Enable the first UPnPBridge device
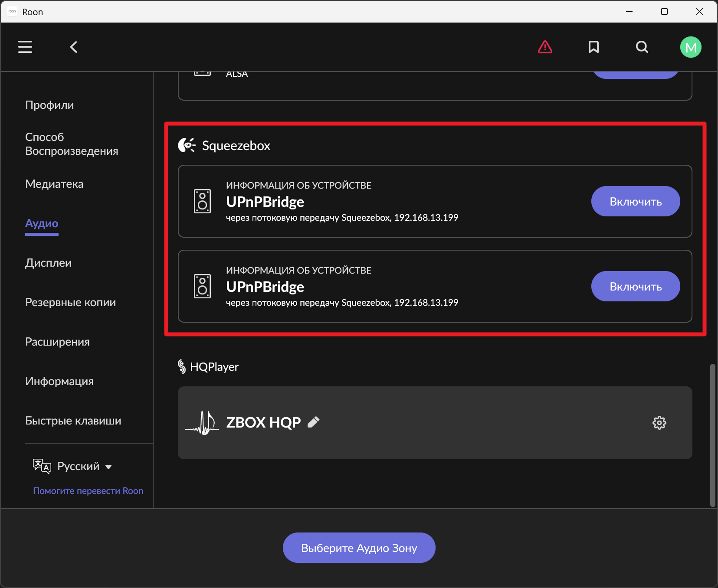 635,201
